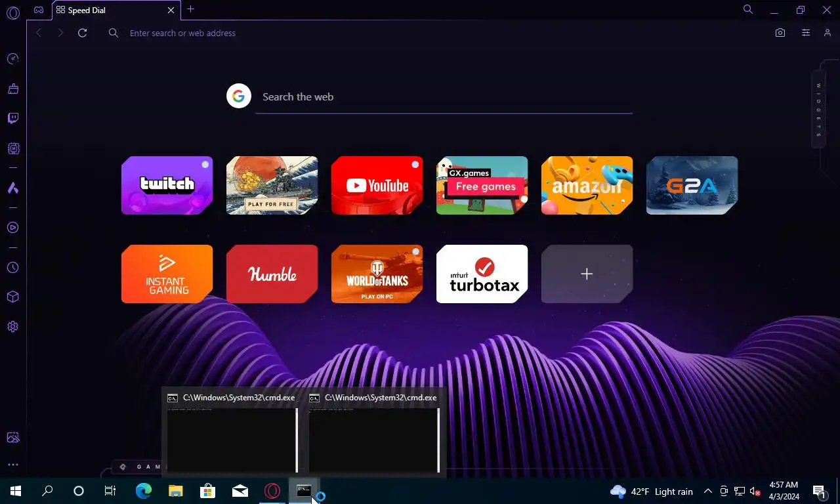This screenshot has height=504, width=840.
Task: Open GX Corner gamepad tab
Action: click(39, 10)
